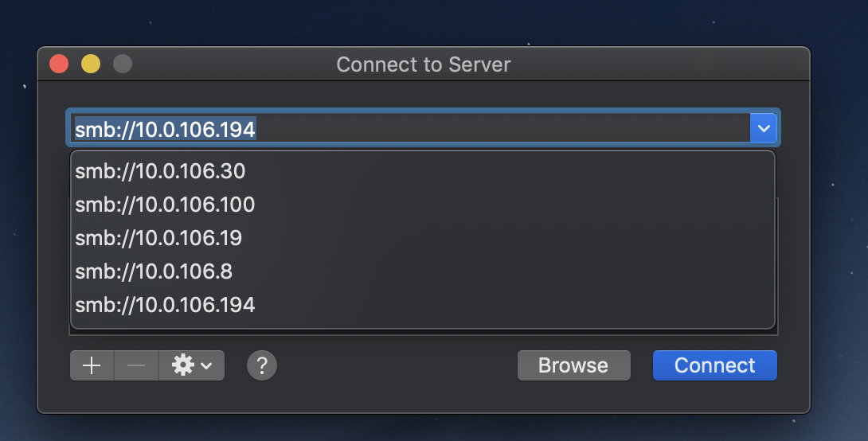Open help with the question mark button
Image resolution: width=868 pixels, height=441 pixels.
click(x=262, y=365)
